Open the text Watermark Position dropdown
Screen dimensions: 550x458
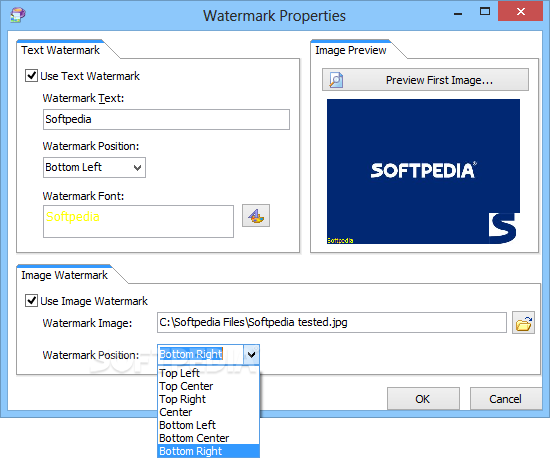94,167
